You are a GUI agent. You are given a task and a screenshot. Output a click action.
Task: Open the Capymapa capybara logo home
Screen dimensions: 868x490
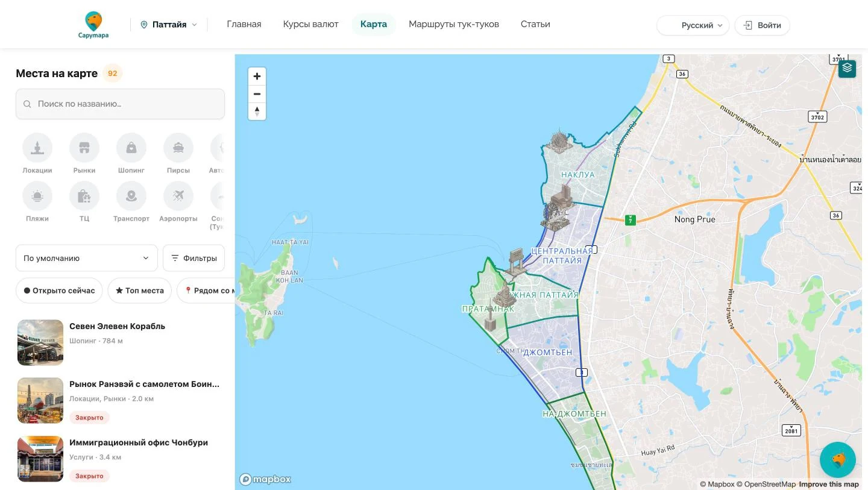pyautogui.click(x=93, y=25)
